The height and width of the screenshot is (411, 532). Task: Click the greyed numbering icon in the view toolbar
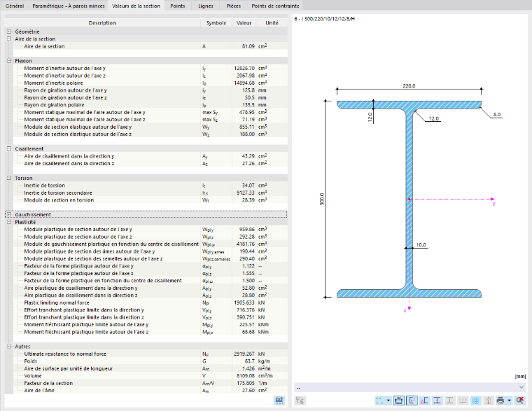(x=463, y=400)
